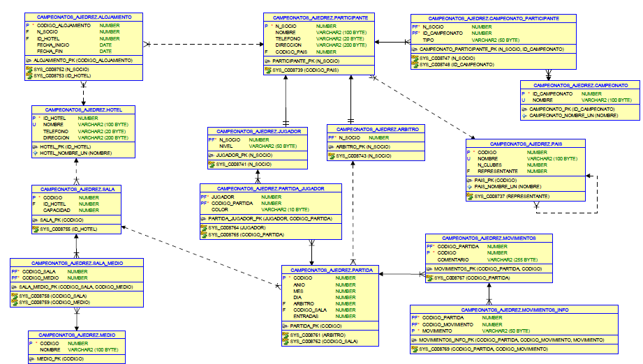Click the foreign key icon of SYS_C008767

[430, 278]
